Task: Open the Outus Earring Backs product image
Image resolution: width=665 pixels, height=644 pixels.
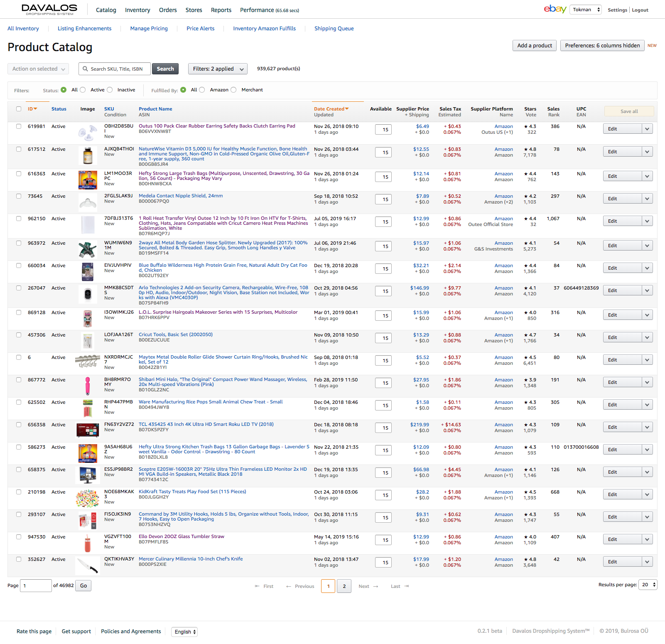Action: (x=88, y=133)
